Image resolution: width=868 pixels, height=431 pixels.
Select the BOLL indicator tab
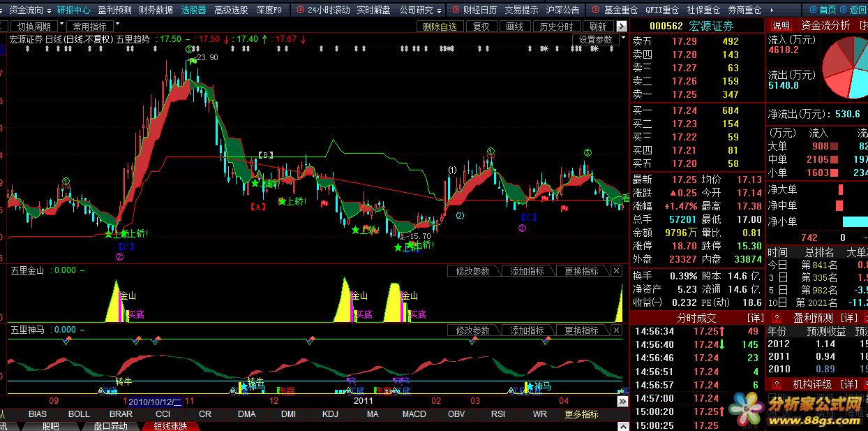79,414
